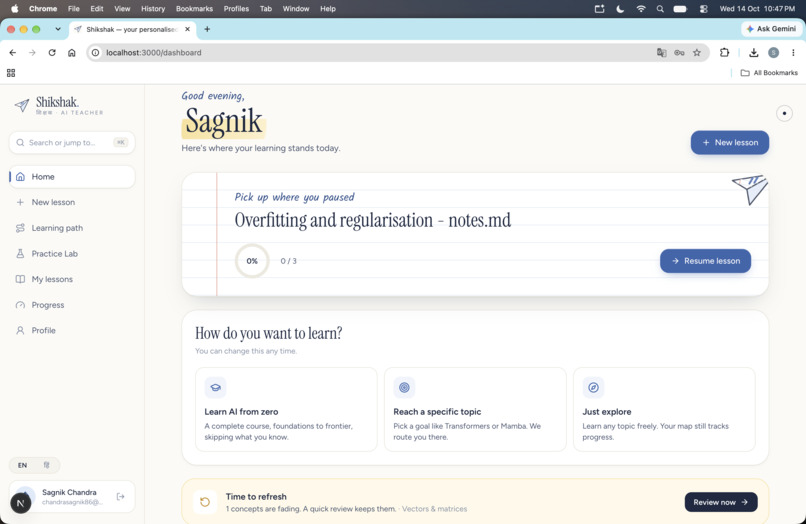
Task: Go to Learning path
Action: pos(72,228)
